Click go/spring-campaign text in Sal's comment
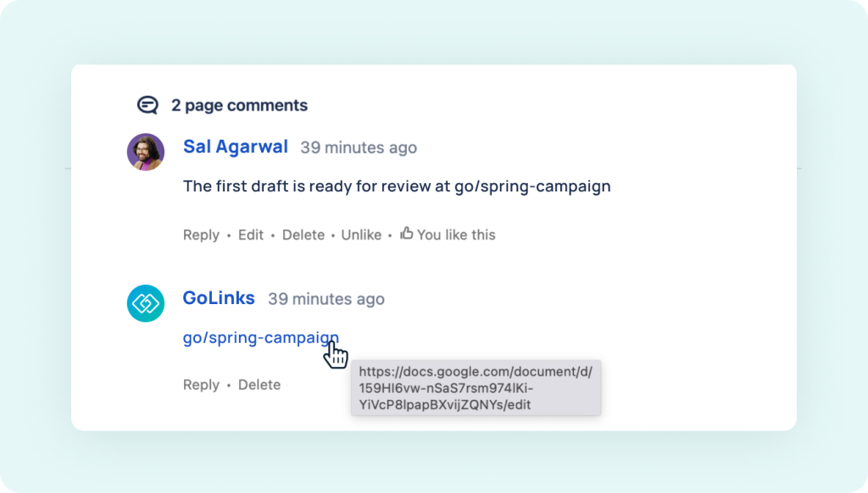Viewport: 868px width, 493px height. click(532, 186)
